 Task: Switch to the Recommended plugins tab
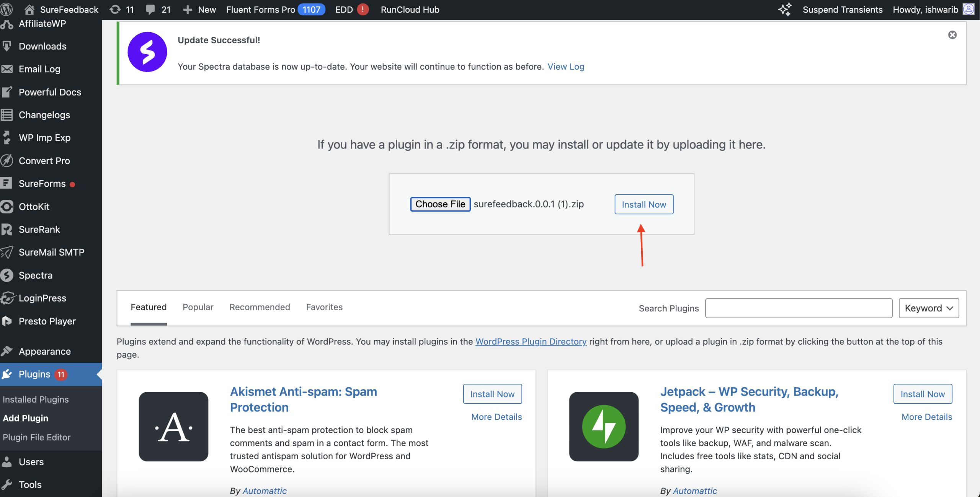(x=260, y=307)
